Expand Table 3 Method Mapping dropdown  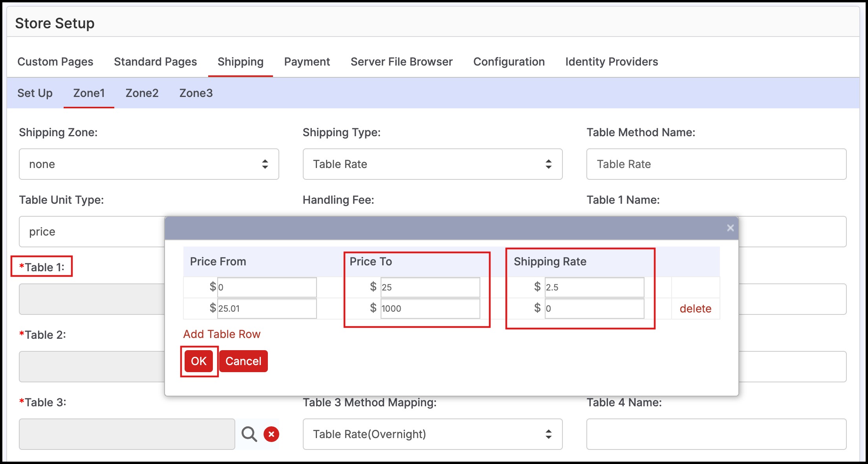pos(432,434)
